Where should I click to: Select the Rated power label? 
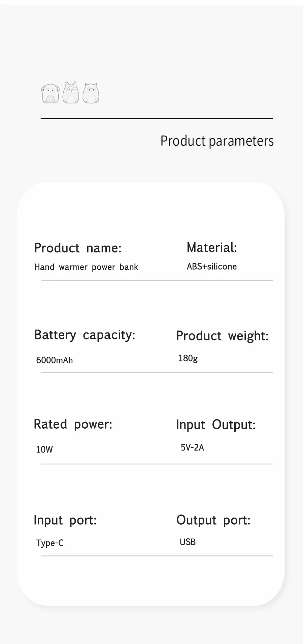coord(73,424)
